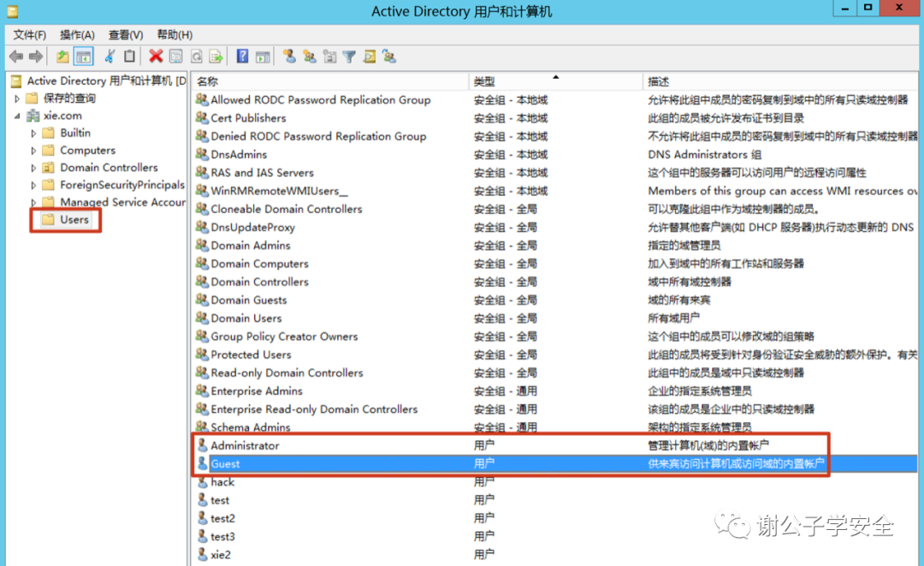Screen dimensions: 924x566
Task: Expand the Domain Controllers tree arrow
Action: click(x=33, y=168)
